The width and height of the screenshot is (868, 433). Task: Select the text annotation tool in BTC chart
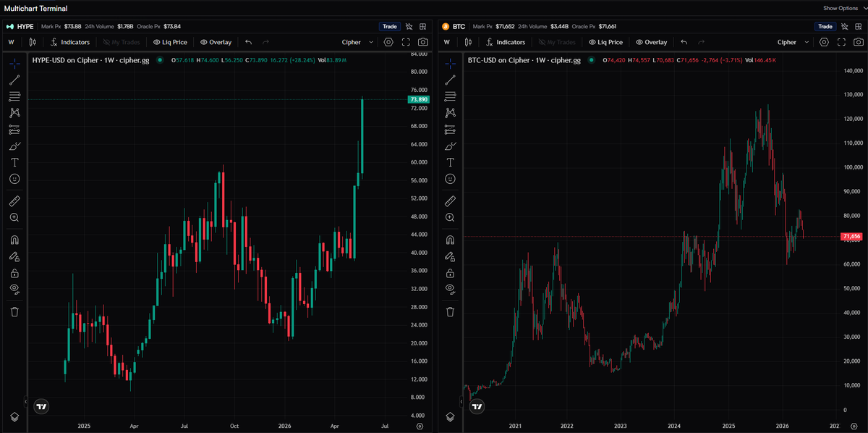point(450,162)
